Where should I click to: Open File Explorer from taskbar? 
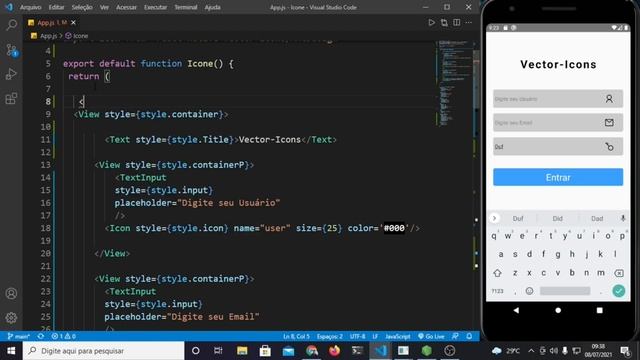pyautogui.click(x=242, y=351)
